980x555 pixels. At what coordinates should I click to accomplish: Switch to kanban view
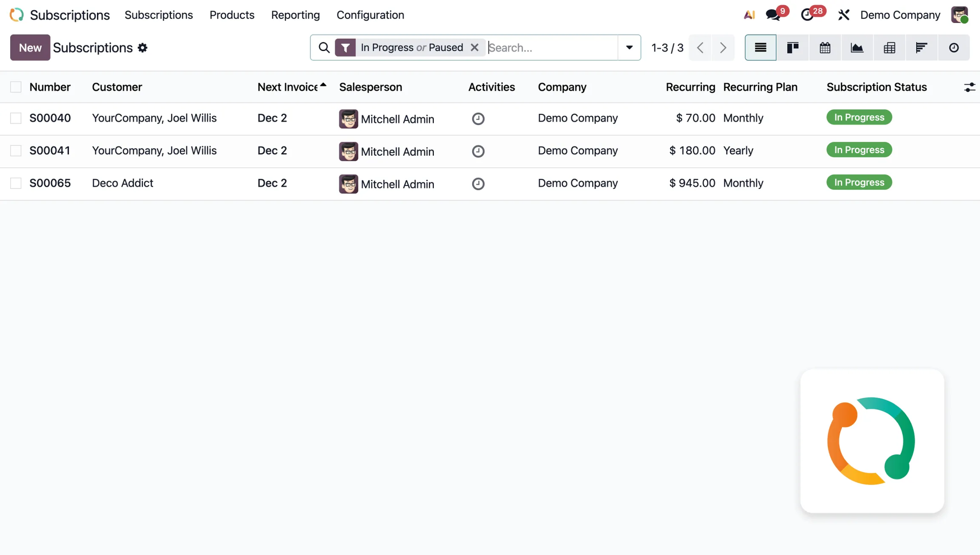pyautogui.click(x=793, y=47)
